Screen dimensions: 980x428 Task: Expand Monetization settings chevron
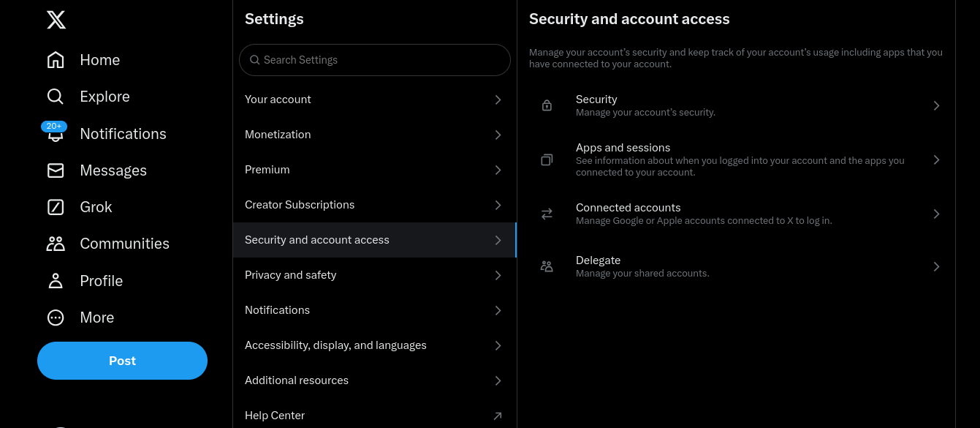498,135
